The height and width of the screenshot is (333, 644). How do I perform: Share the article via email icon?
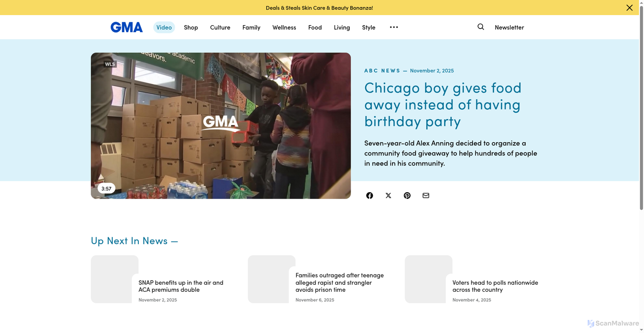click(426, 196)
